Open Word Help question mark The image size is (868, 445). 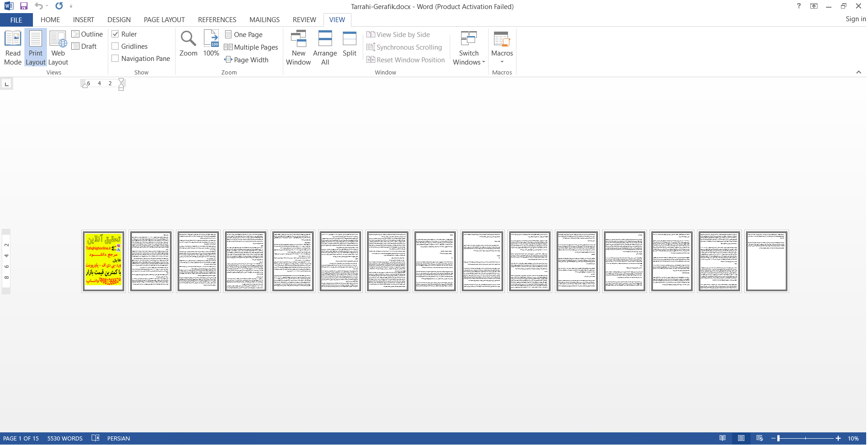tap(799, 6)
